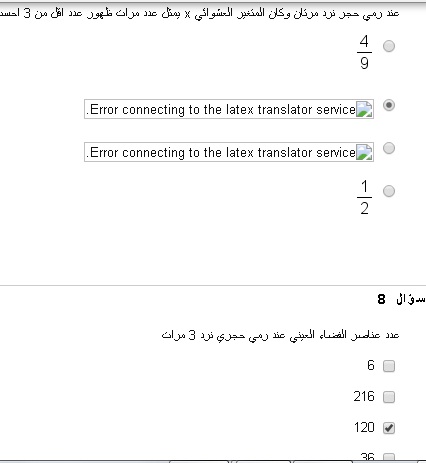Click the question 8 heading
The height and width of the screenshot is (463, 426).
(401, 299)
